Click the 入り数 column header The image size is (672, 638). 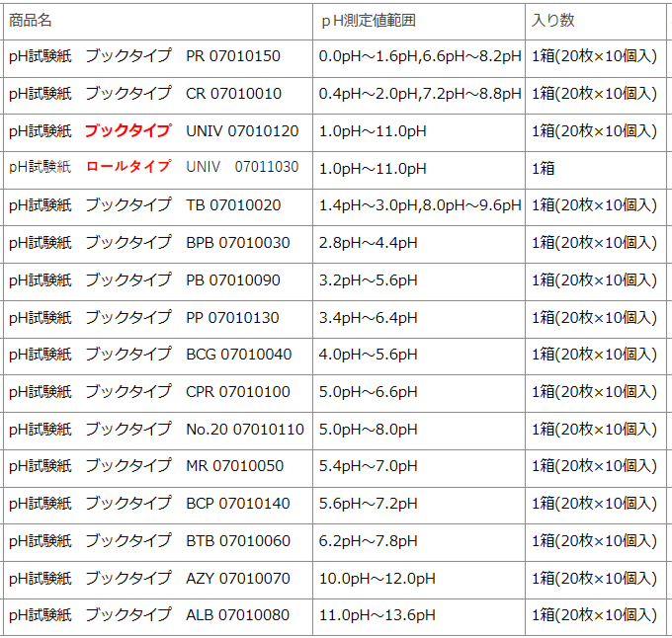[x=552, y=20]
